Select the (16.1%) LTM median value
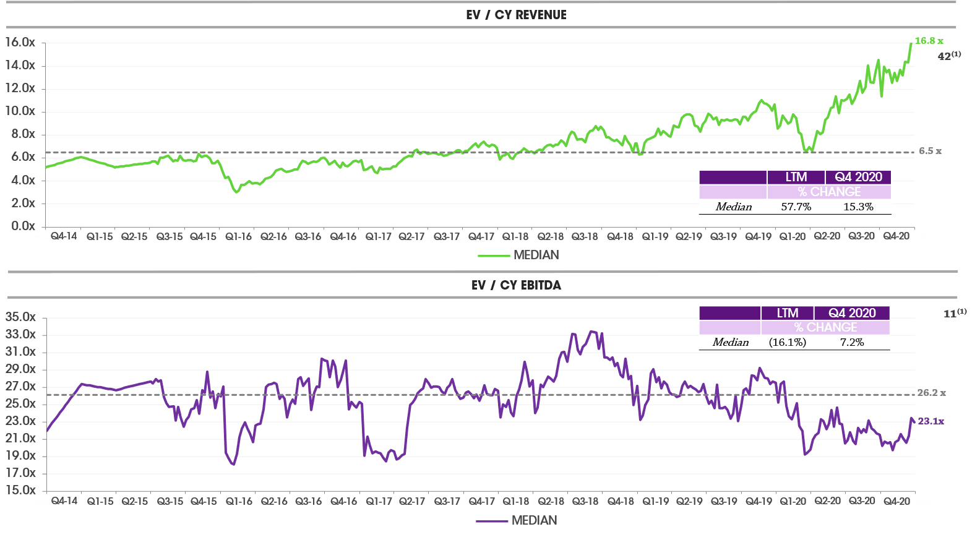Screen dimensions: 980x537 [787, 342]
